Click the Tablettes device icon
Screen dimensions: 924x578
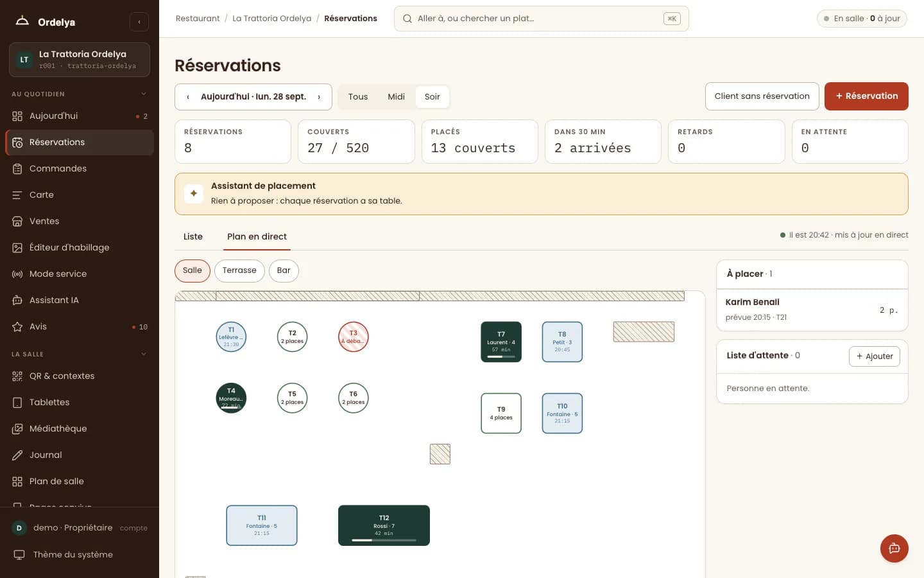pyautogui.click(x=17, y=403)
